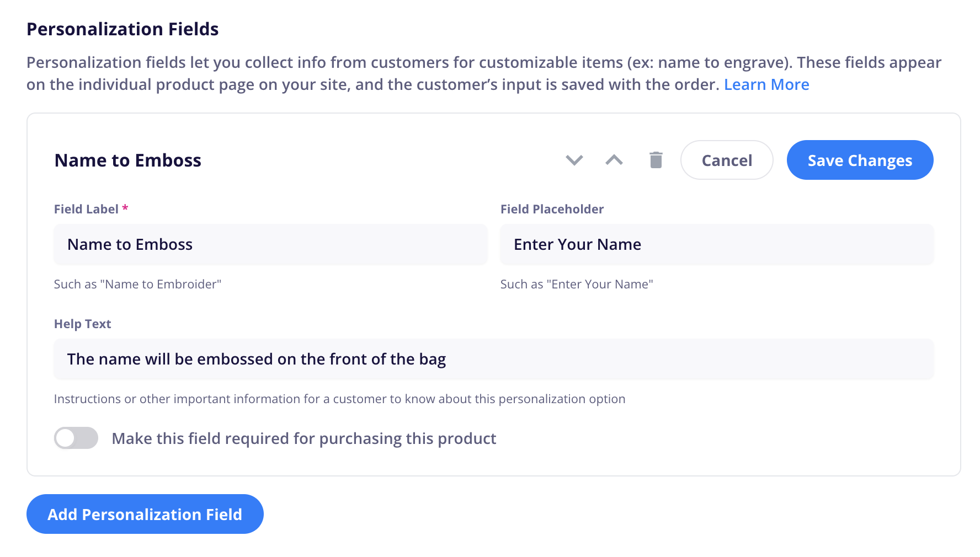The image size is (980, 557).
Task: Click the Personalization Fields section heading
Action: point(122,29)
